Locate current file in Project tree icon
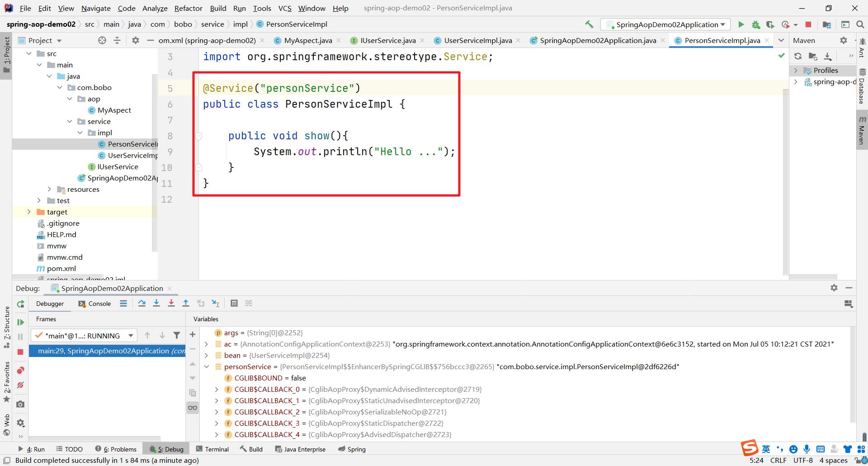The image size is (868, 466). 102,40
